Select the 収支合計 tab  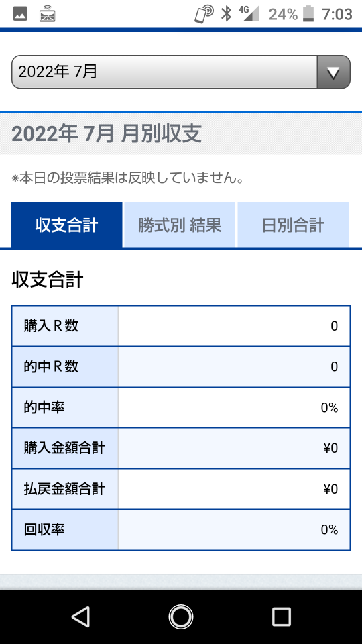[67, 225]
